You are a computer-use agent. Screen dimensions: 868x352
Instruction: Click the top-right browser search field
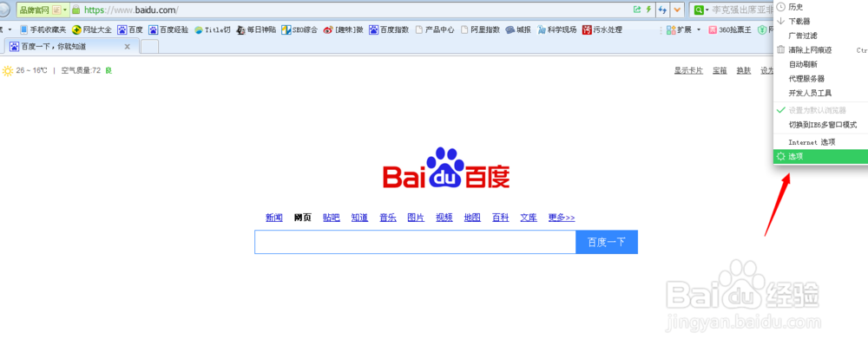click(743, 10)
